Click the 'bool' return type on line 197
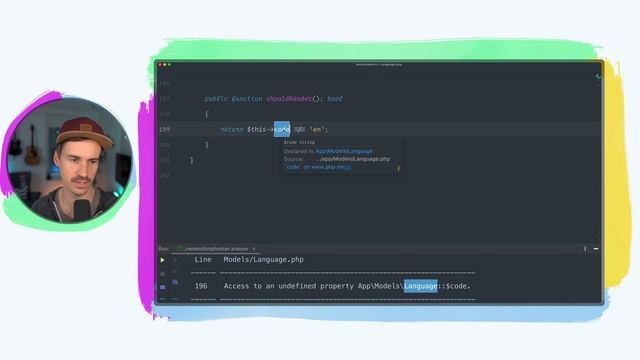This screenshot has height=360, width=640. point(335,99)
